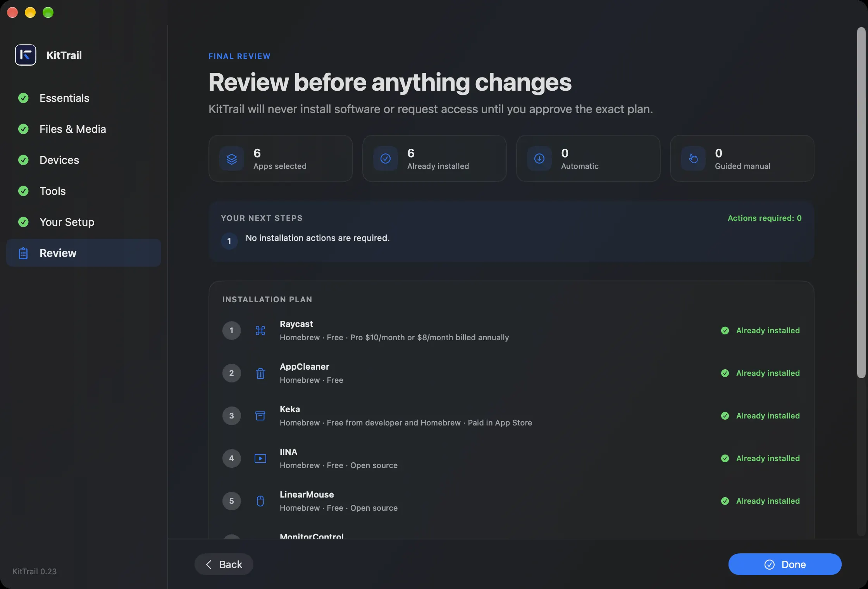Image resolution: width=868 pixels, height=589 pixels.
Task: Click the trash icon for AppCleaner
Action: [260, 373]
